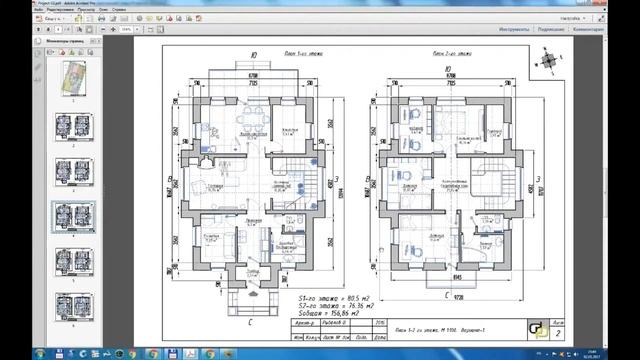Go to previous page with up arrow
This screenshot has height=360, width=640.
(x=38, y=29)
